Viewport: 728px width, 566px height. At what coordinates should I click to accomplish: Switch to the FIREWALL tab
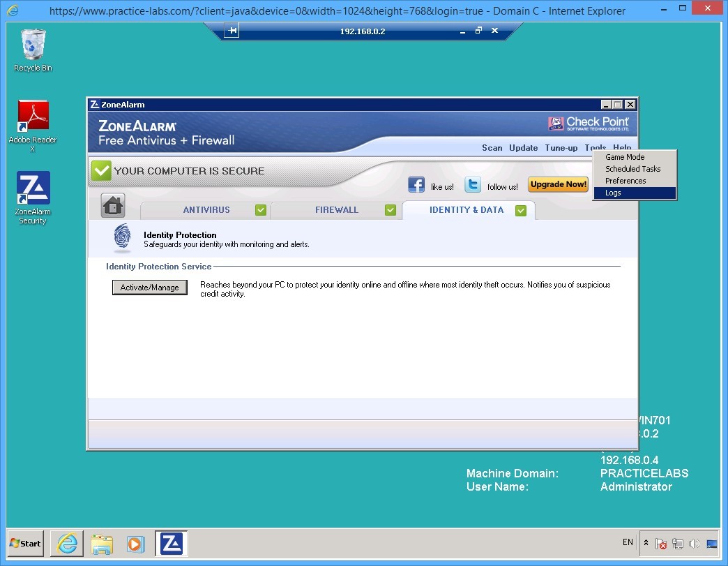tap(337, 209)
